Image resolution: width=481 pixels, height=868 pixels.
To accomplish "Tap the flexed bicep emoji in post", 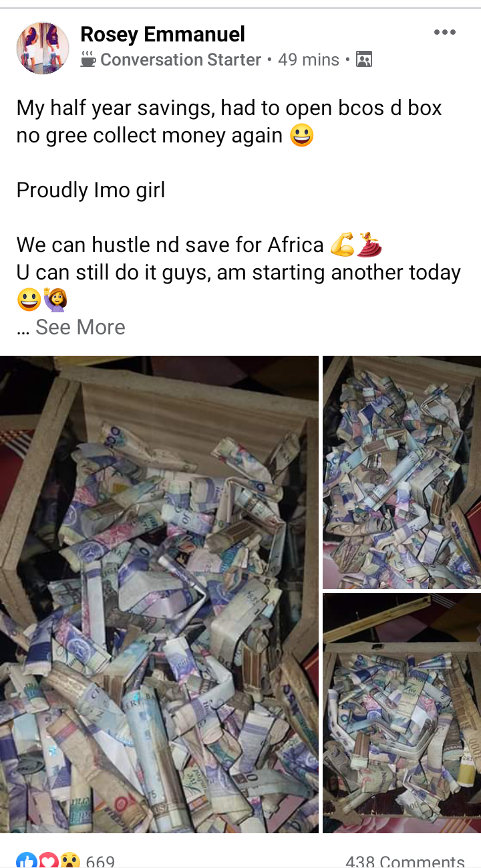I will tap(341, 245).
